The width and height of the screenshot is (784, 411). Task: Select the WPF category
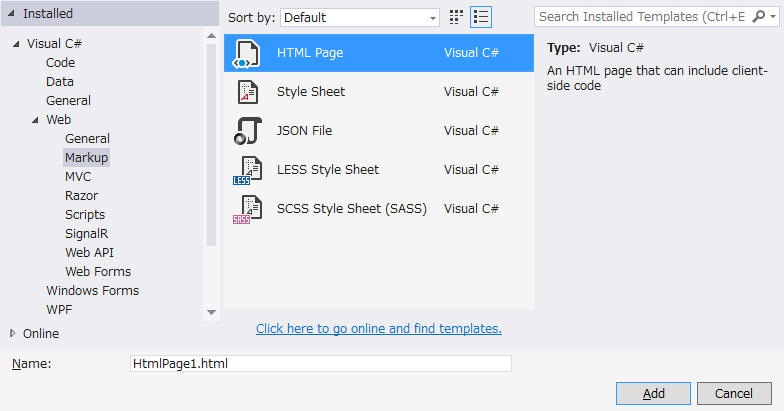pos(58,310)
